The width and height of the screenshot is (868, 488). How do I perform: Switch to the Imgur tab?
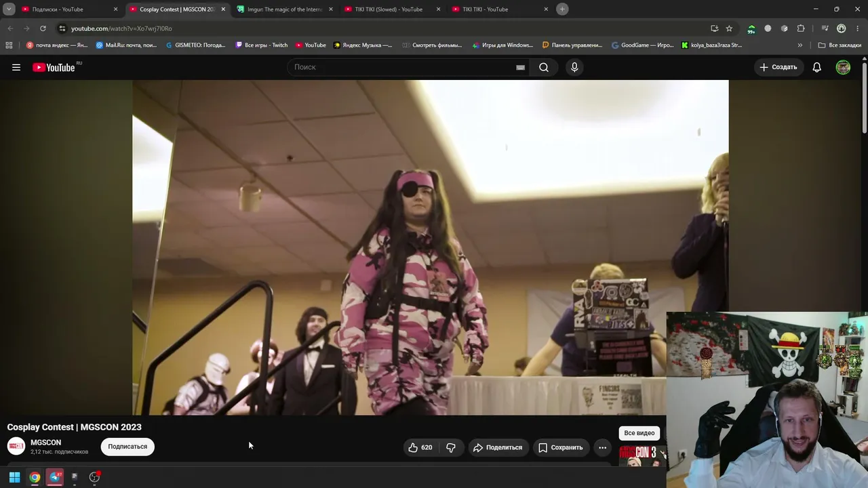click(285, 9)
